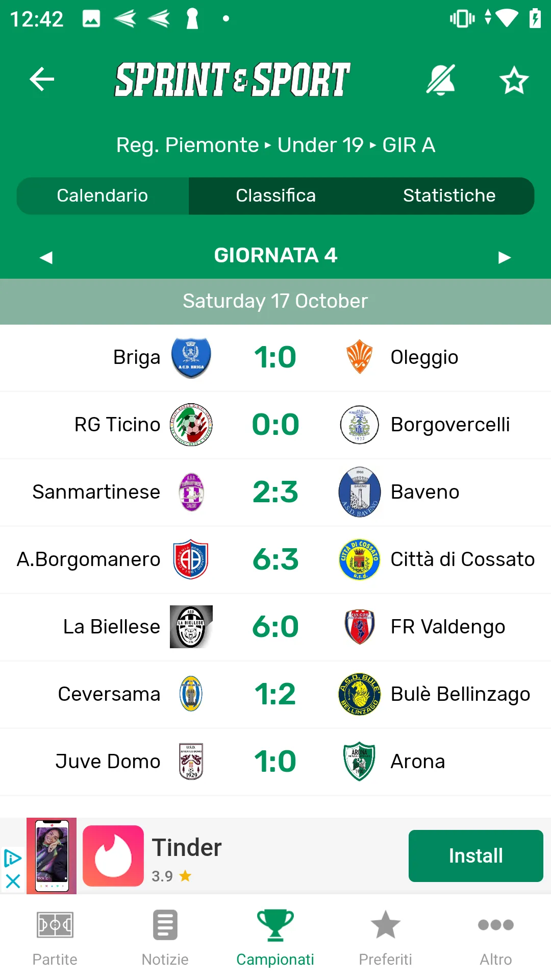
Task: Switch to the Statistiche tab
Action: tap(449, 195)
